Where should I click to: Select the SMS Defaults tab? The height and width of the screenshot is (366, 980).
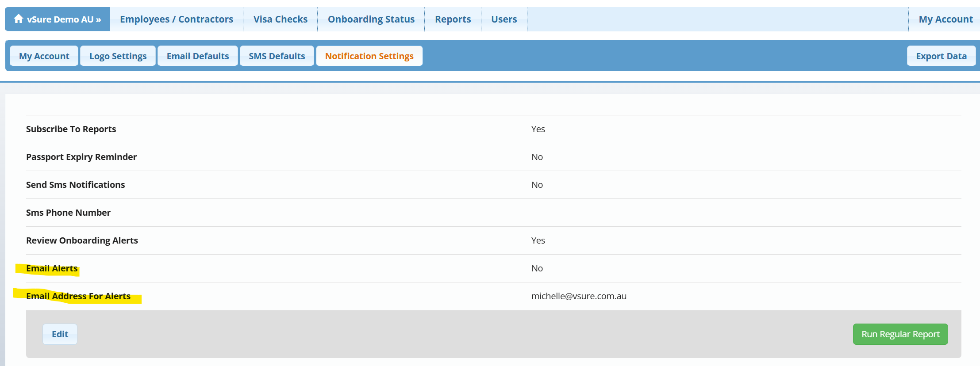277,56
